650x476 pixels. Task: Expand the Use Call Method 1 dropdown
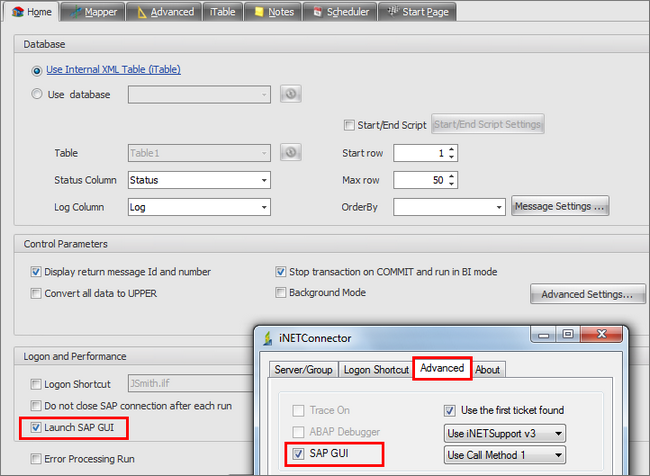504,455
